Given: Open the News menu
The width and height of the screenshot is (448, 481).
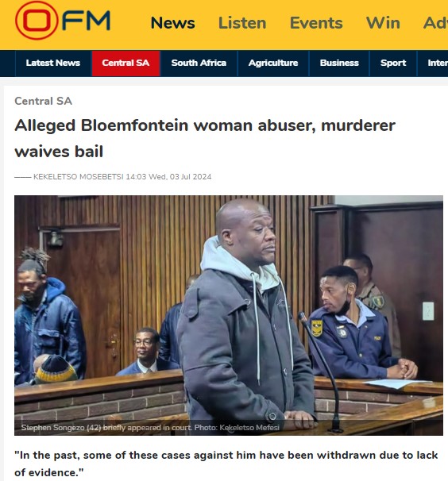Looking at the screenshot, I should (x=173, y=23).
